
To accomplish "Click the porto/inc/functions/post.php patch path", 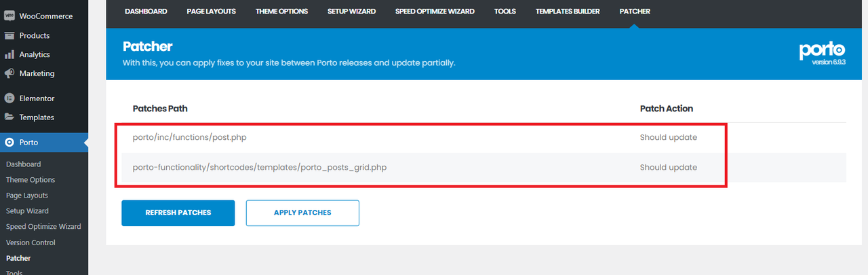I will (x=189, y=137).
